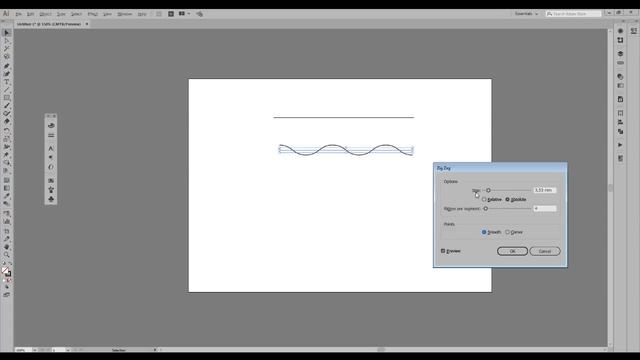The height and width of the screenshot is (360, 640).
Task: Confirm Zig Zag with OK
Action: pyautogui.click(x=512, y=251)
